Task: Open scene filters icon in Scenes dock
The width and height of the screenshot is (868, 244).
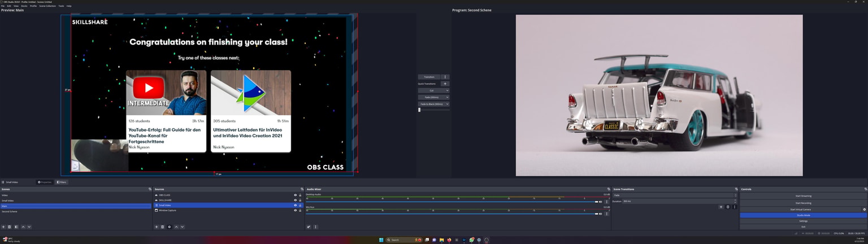Action: click(16, 227)
